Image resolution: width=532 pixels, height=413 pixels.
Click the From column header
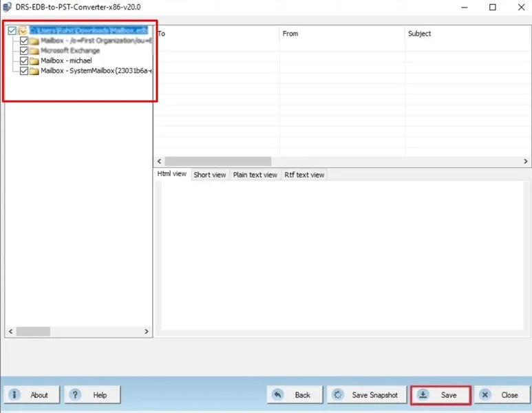(342, 34)
